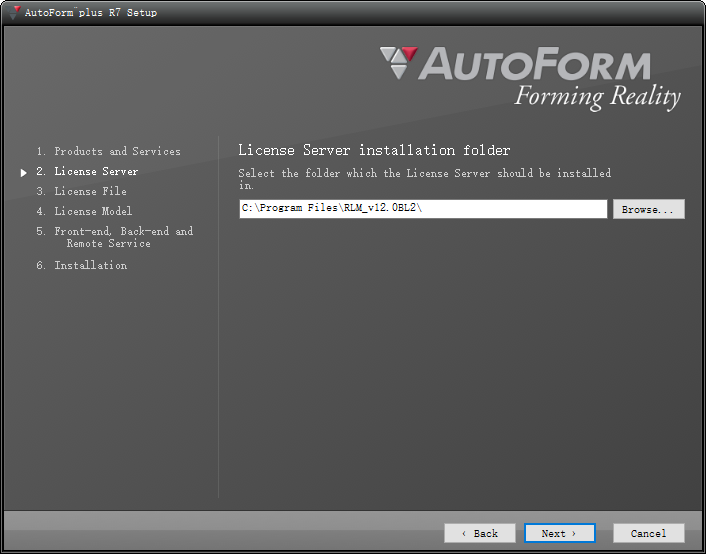Click the AutoForm Forming Reality logo
The image size is (706, 554).
[530, 78]
